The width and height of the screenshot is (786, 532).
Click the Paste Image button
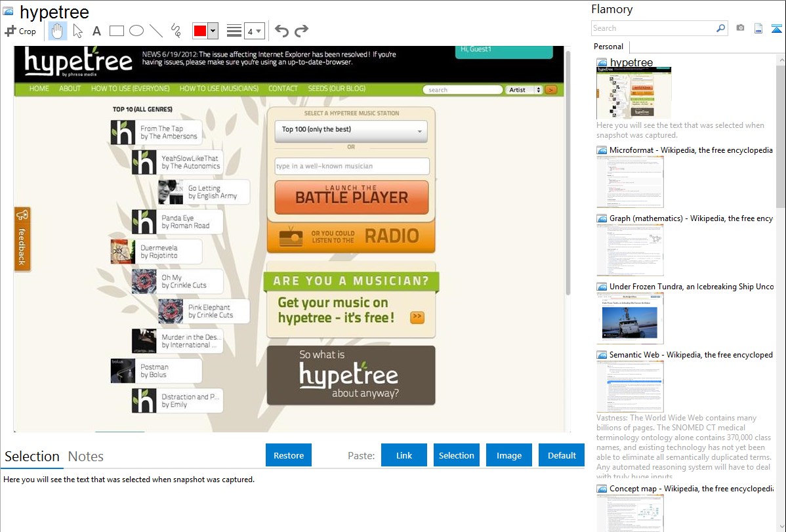[x=508, y=455]
